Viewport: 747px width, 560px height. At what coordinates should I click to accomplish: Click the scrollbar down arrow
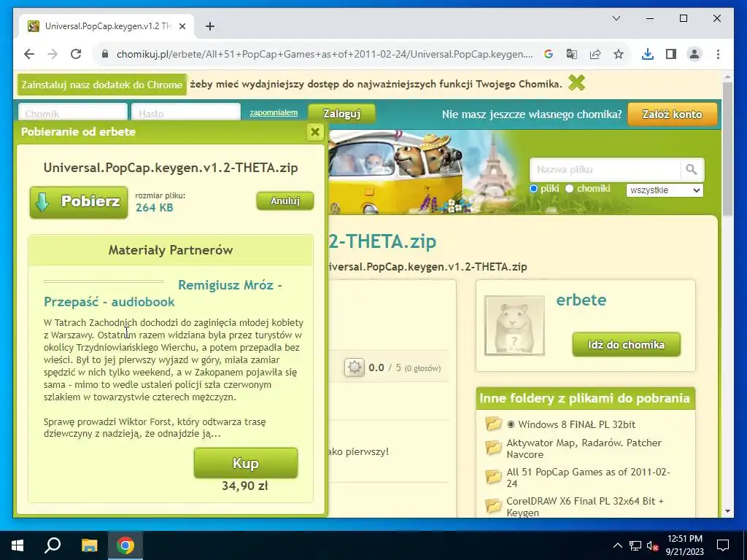(727, 511)
